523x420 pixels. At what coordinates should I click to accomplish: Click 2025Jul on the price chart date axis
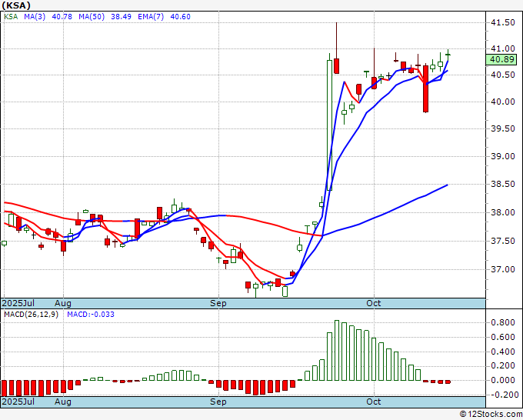18,303
